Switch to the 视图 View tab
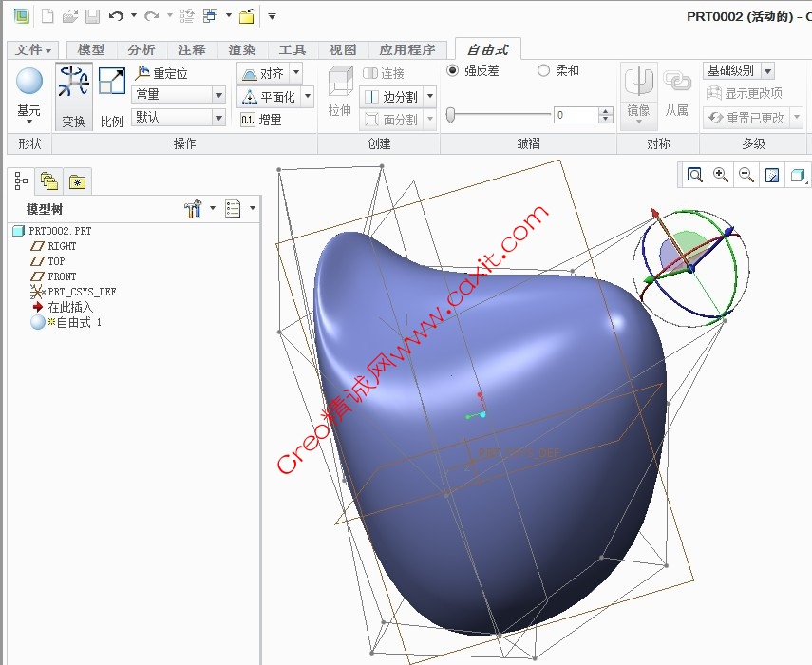Viewport: 812px width, 665px height. [x=342, y=49]
